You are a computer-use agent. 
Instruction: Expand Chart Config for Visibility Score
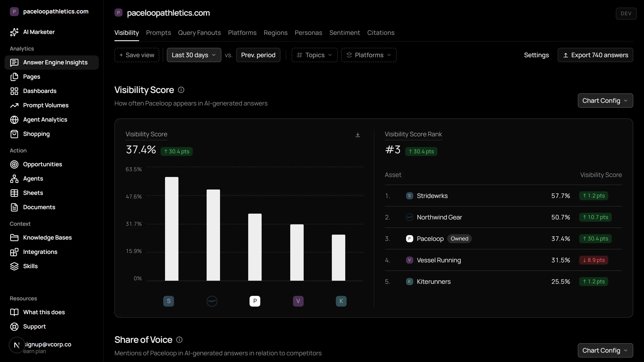(x=605, y=101)
